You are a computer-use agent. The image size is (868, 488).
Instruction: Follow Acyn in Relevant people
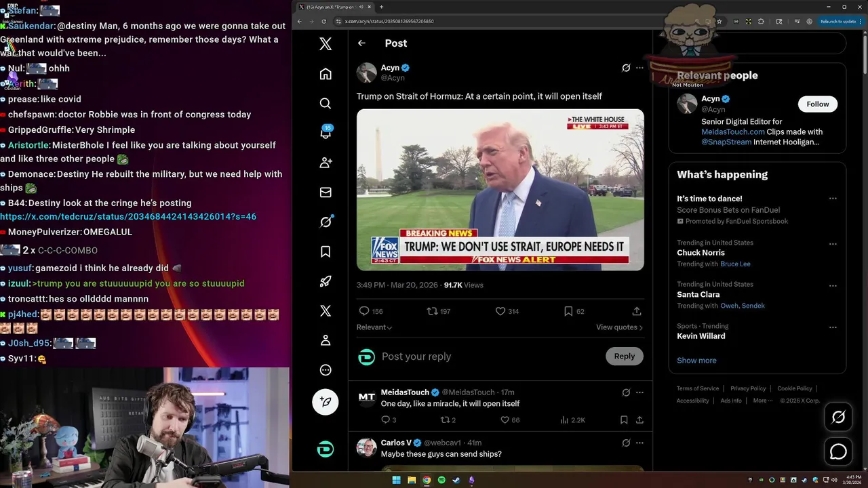pos(817,104)
